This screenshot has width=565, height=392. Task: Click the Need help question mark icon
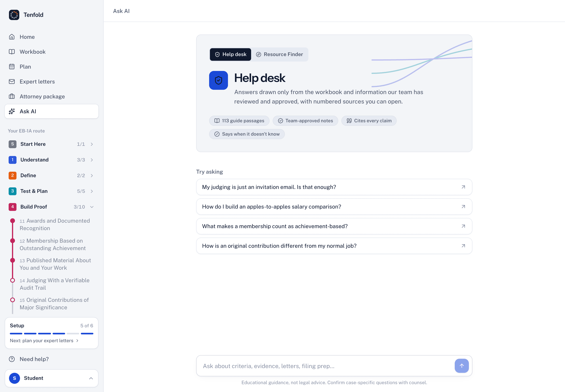[x=12, y=359]
